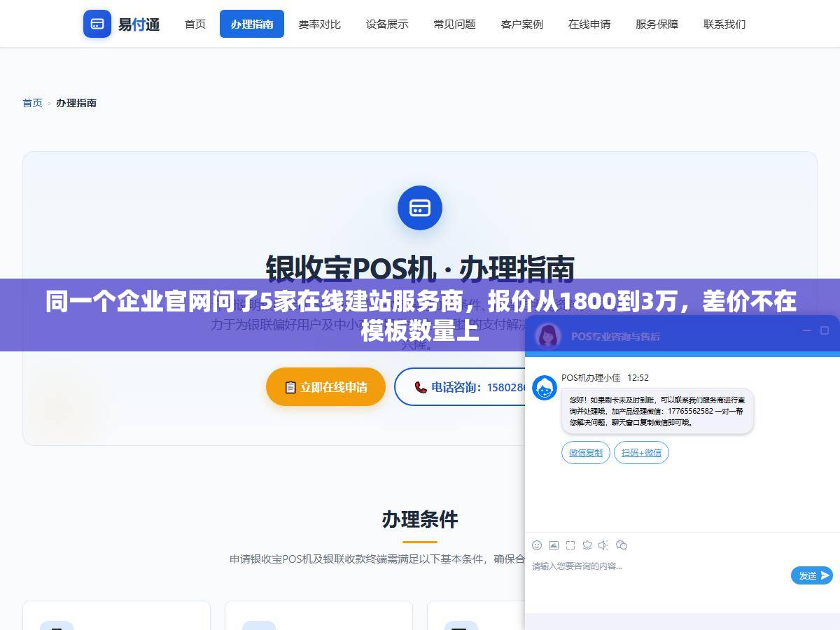Viewport: 840px width, 630px height.
Task: Minimize the POS chat window
Action: (807, 330)
